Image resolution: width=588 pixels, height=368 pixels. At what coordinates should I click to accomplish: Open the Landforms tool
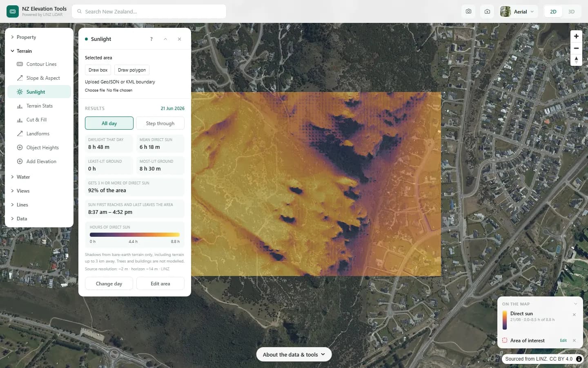click(39, 134)
